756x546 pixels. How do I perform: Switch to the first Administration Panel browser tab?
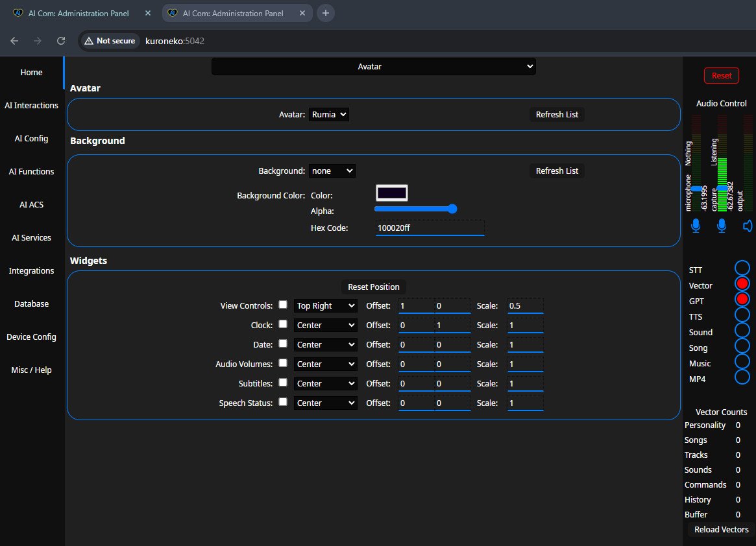pyautogui.click(x=79, y=14)
